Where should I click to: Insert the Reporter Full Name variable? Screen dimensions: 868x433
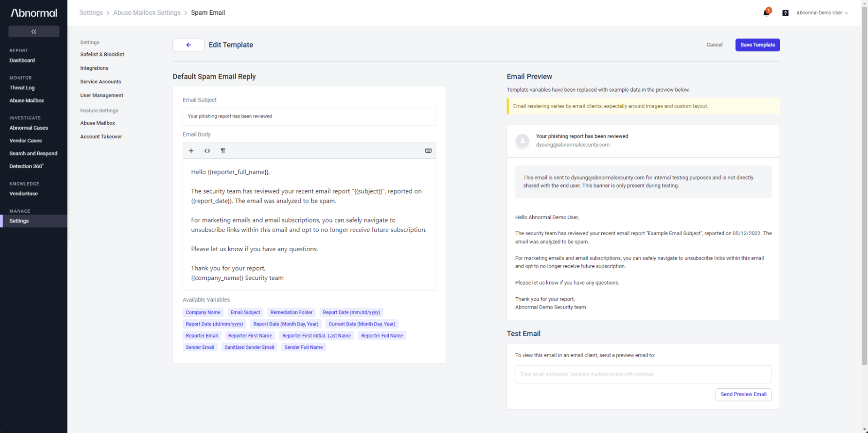382,336
